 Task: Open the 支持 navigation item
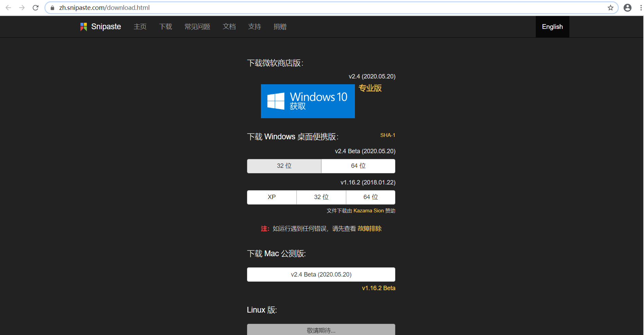254,27
